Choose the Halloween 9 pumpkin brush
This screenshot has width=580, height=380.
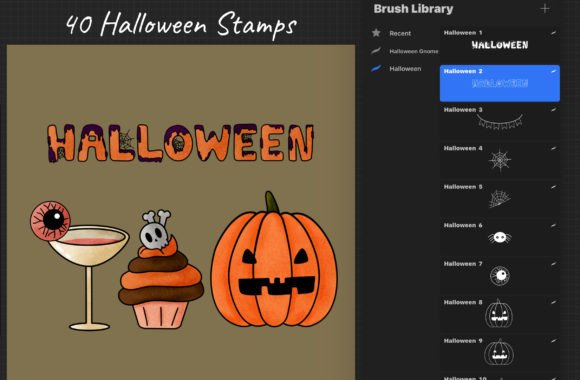(x=500, y=352)
